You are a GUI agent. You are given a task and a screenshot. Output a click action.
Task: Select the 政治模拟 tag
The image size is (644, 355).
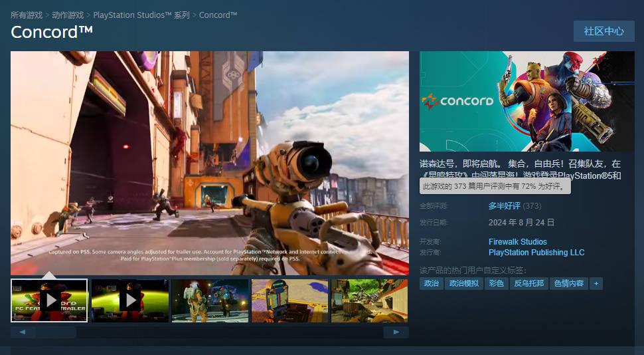(464, 283)
